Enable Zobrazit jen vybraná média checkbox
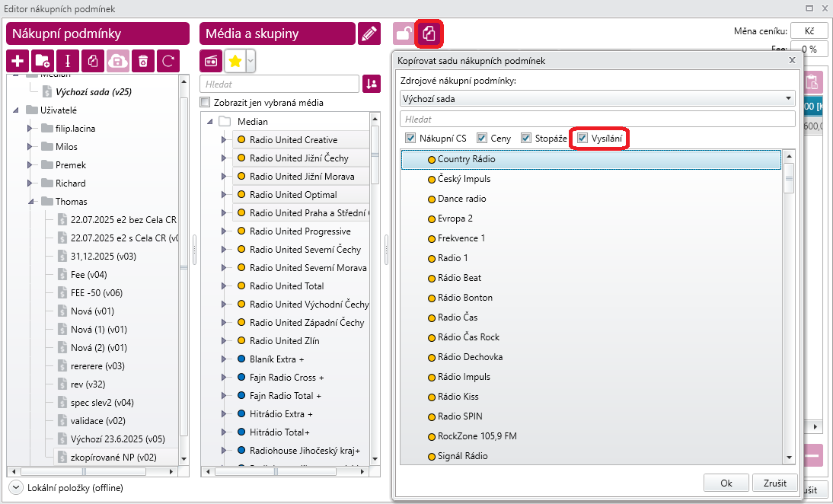The width and height of the screenshot is (833, 504). point(205,103)
